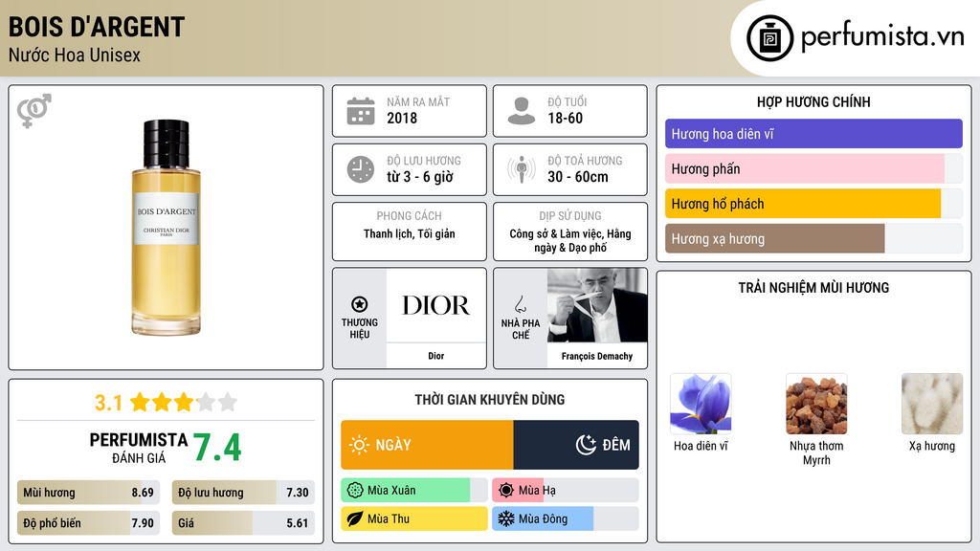Viewport: 980px width, 551px height.
Task: Click the TRẢI NGHIỆM MÙI HƯƠNG heading
Action: 813,287
